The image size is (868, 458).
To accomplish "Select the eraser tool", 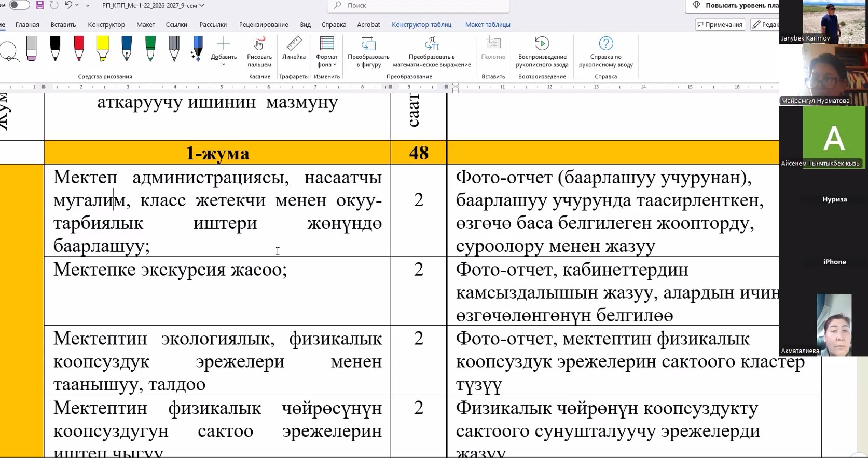I will click(x=31, y=48).
